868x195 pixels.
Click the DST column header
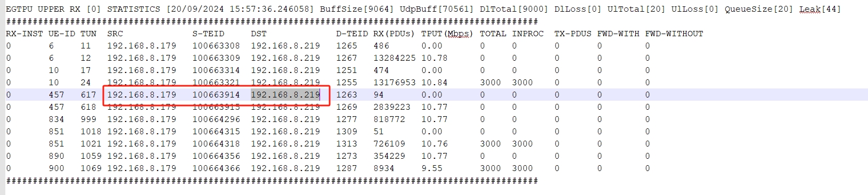point(259,34)
